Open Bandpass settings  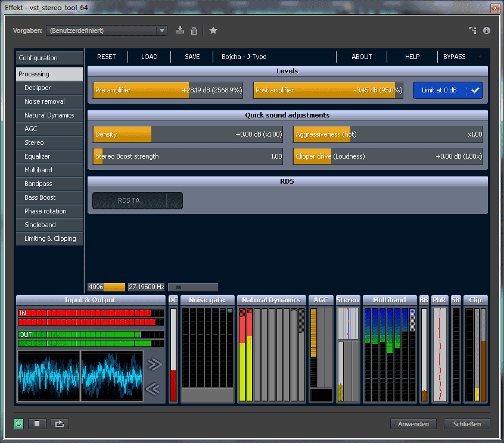tap(49, 184)
